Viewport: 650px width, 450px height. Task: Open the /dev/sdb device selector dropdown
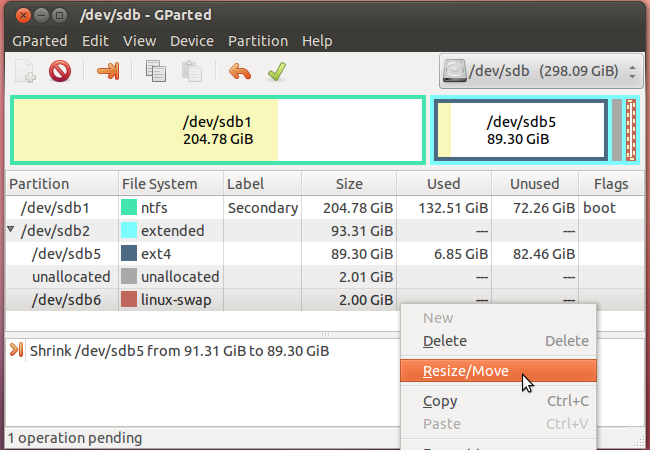tap(541, 71)
